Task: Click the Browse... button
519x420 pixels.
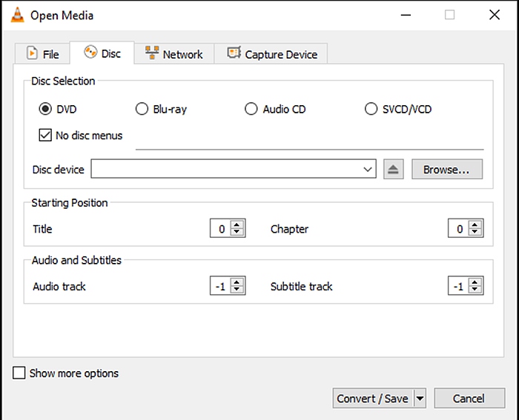Action: tap(447, 170)
